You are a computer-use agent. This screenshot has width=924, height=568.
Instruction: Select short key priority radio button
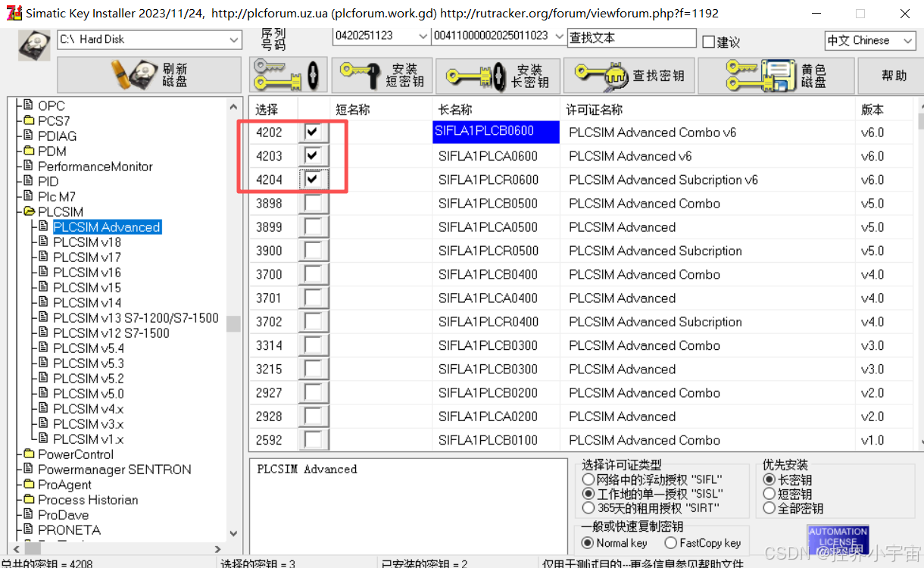pyautogui.click(x=769, y=494)
